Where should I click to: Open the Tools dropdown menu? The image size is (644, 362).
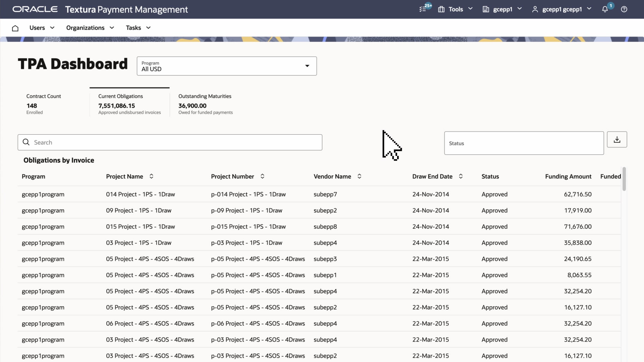click(x=455, y=9)
